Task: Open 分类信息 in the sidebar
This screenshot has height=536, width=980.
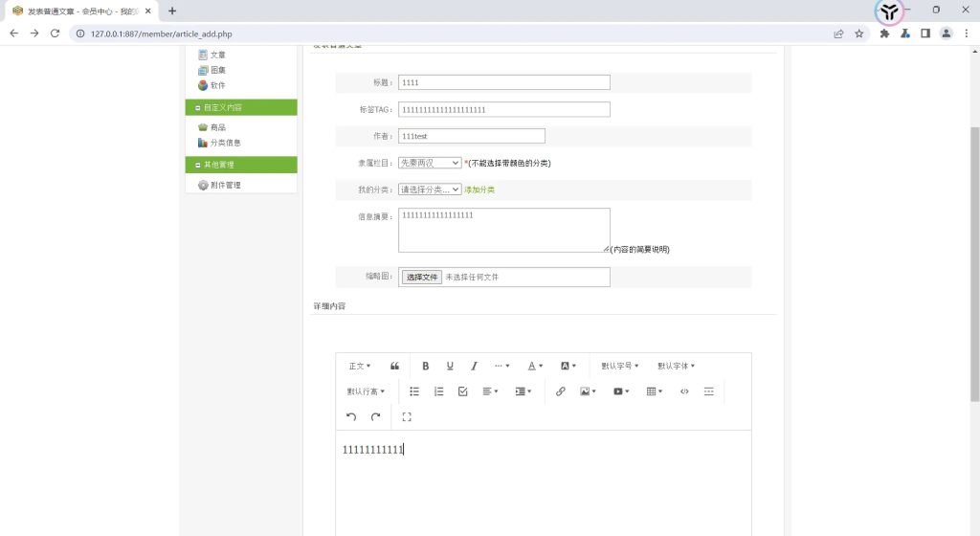Action: 225,143
